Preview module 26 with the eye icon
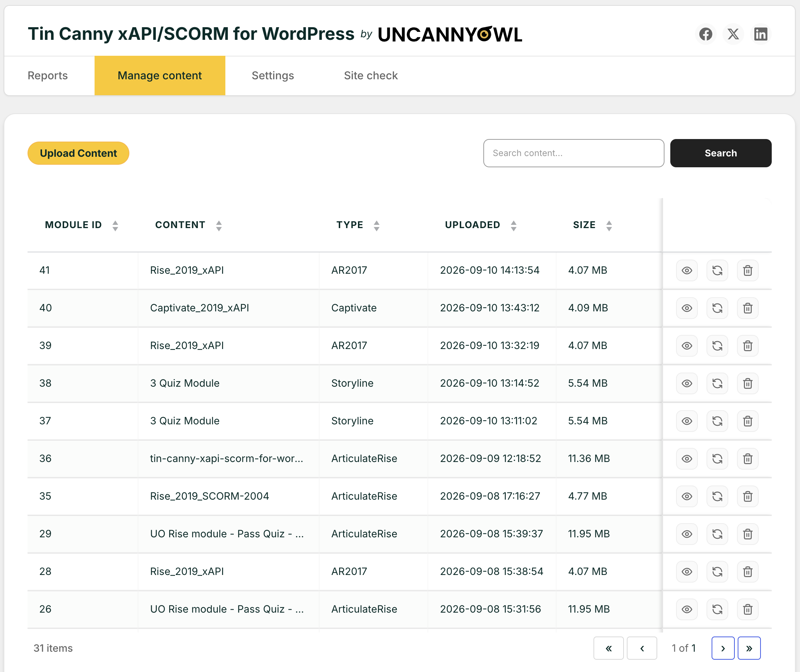Viewport: 800px width, 672px height. [687, 609]
